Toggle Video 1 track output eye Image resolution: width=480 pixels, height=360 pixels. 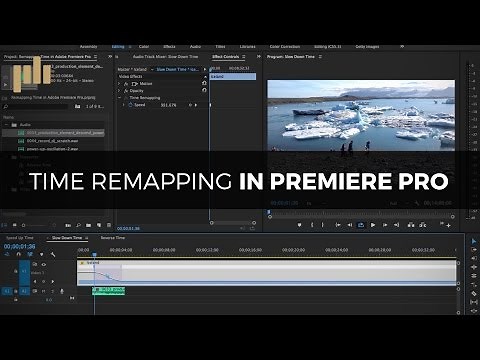pyautogui.click(x=44, y=264)
